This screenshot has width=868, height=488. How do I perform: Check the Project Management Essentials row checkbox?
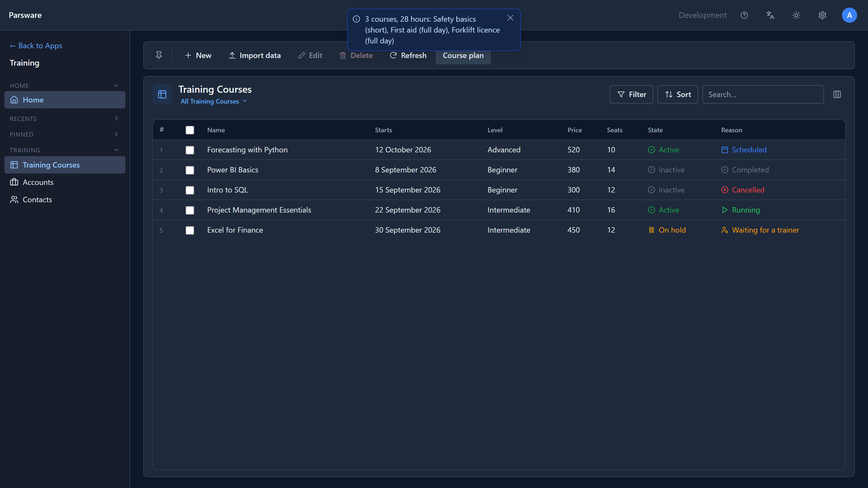(x=190, y=210)
